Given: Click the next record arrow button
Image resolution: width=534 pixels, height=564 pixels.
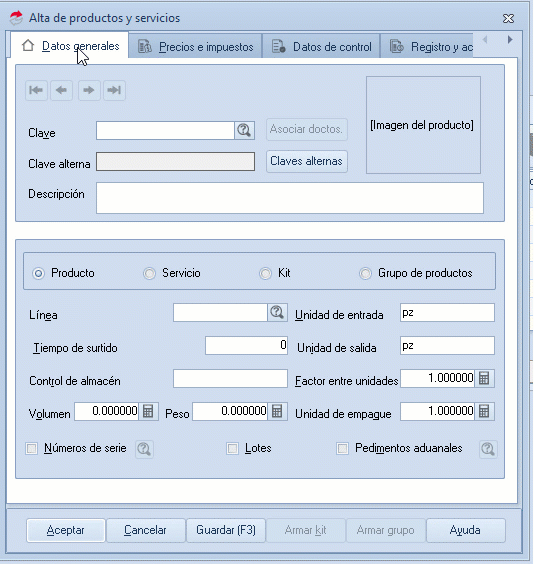Looking at the screenshot, I should pyautogui.click(x=89, y=90).
